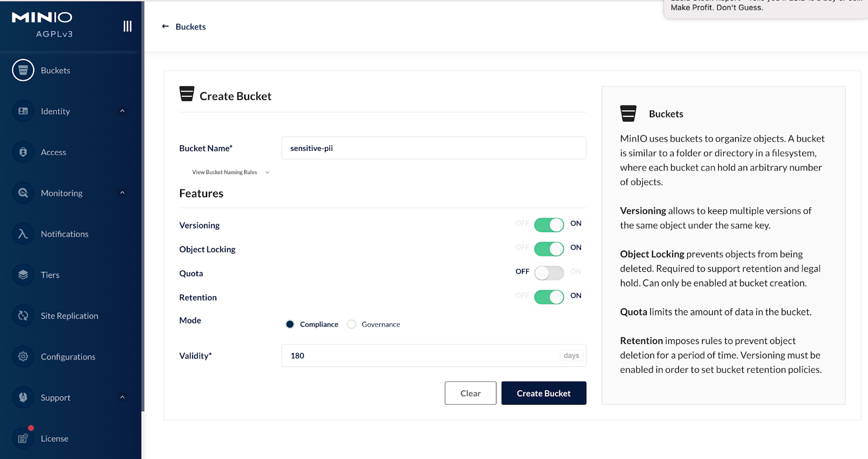Click the Buckets icon in sidebar

pyautogui.click(x=23, y=70)
